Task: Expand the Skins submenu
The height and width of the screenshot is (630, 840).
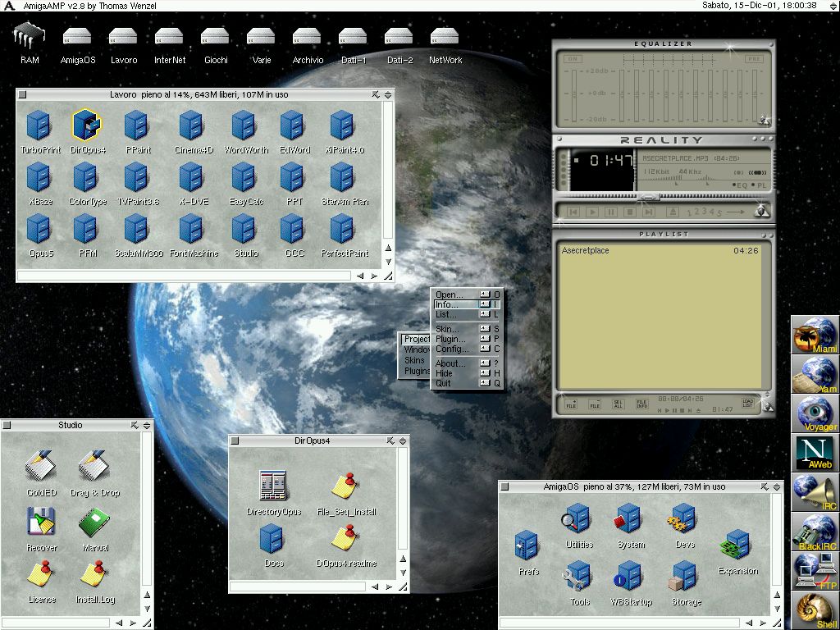Action: 415,360
